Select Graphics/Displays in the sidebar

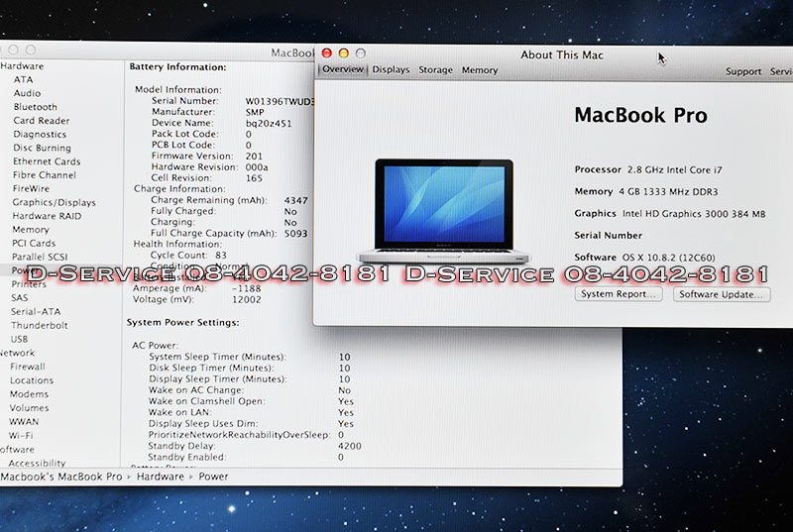point(55,202)
